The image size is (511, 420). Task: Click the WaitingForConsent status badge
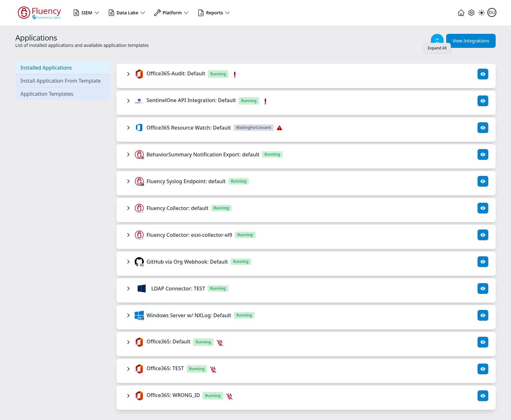(x=254, y=128)
